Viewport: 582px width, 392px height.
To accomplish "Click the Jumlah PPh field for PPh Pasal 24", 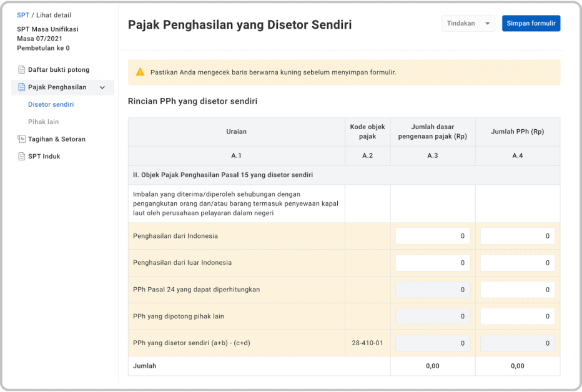I will [517, 290].
